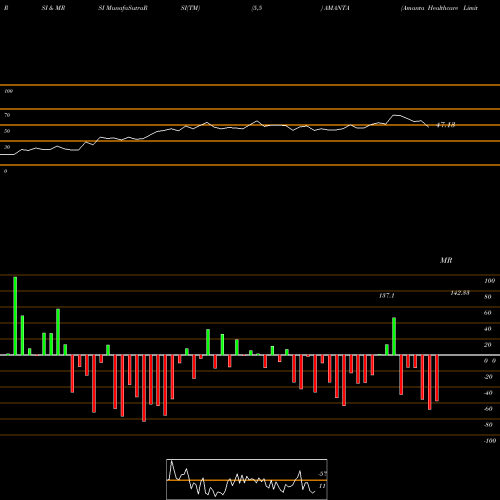The height and width of the screenshot is (500, 500).
Task: Select the tallest green MR bar
Action: pyautogui.click(x=15, y=316)
